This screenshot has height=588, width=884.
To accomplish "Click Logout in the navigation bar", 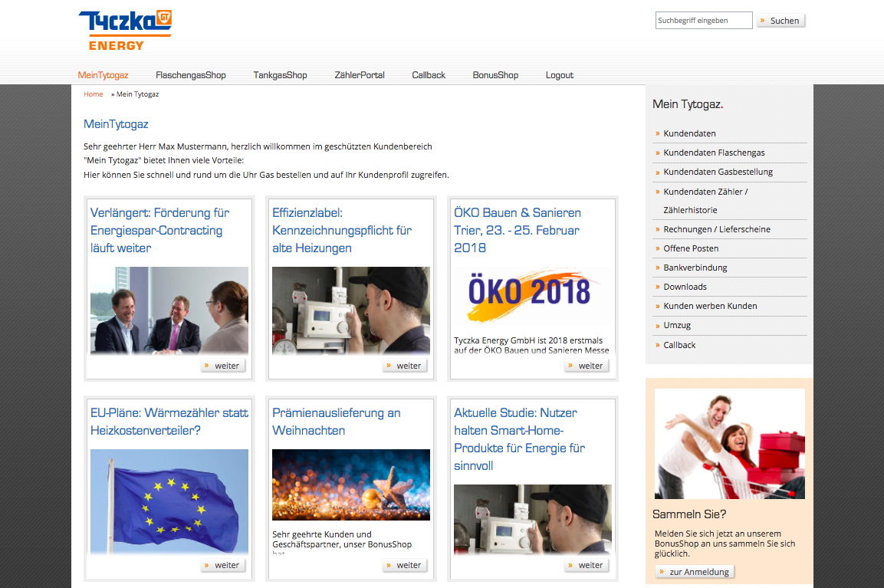I will pyautogui.click(x=559, y=75).
